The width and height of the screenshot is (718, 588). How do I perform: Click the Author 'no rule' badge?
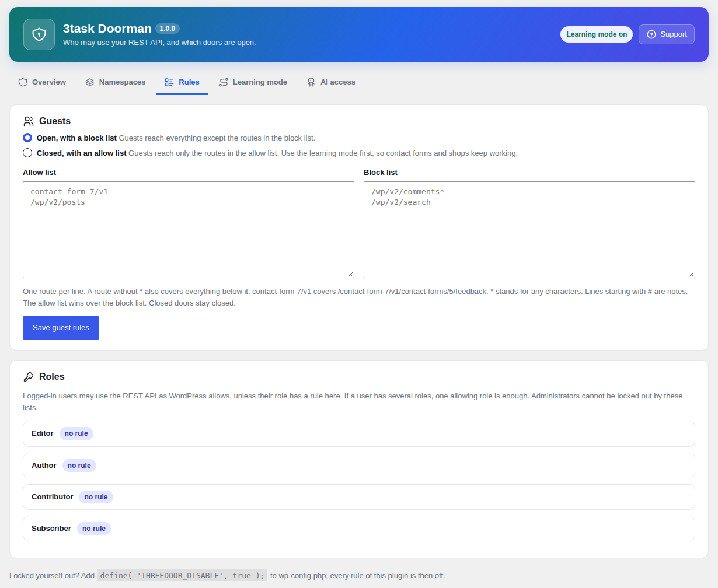pos(79,466)
